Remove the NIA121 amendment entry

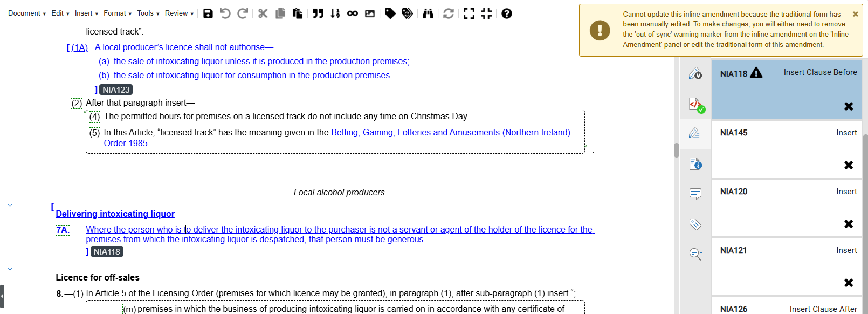[849, 283]
